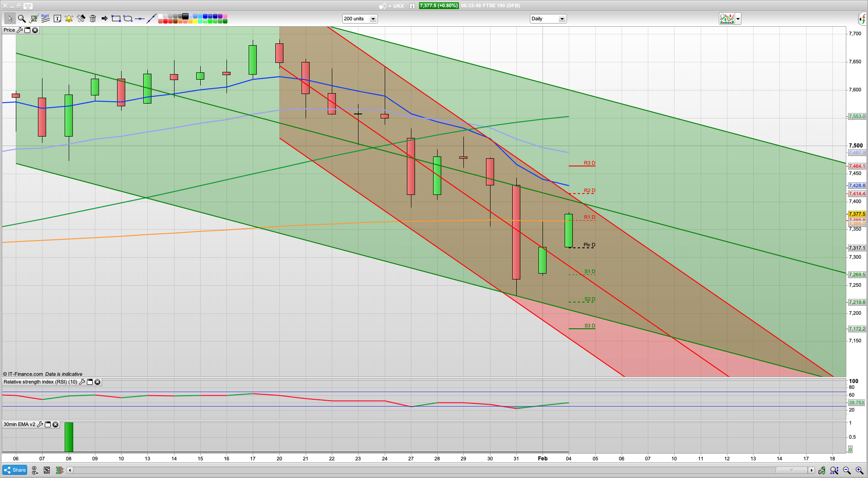Click the zoom out magnifier icon
Screen dimensions: 868x478
[x=847, y=470]
